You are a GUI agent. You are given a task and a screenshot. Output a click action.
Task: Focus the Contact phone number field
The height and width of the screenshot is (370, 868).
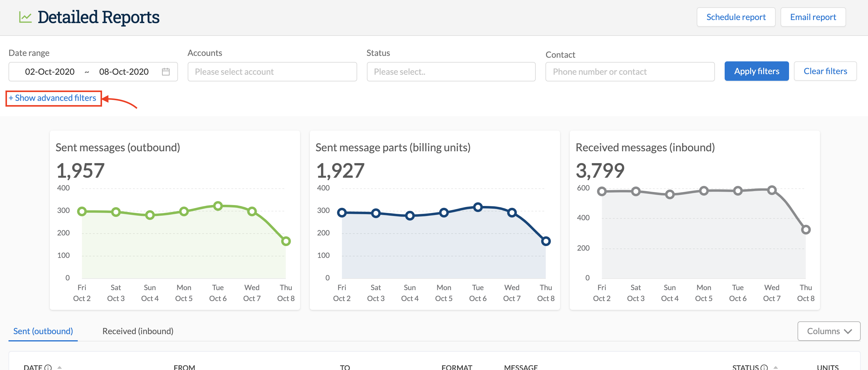pyautogui.click(x=629, y=72)
